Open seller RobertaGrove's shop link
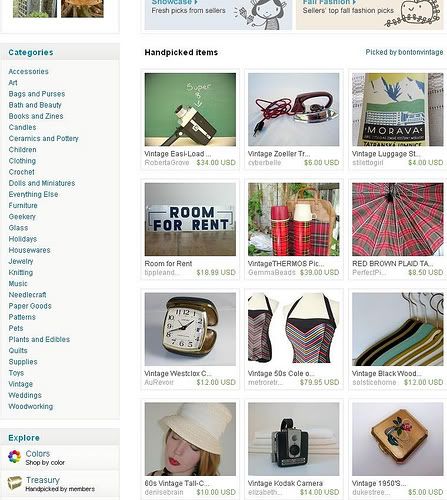 pyautogui.click(x=167, y=163)
